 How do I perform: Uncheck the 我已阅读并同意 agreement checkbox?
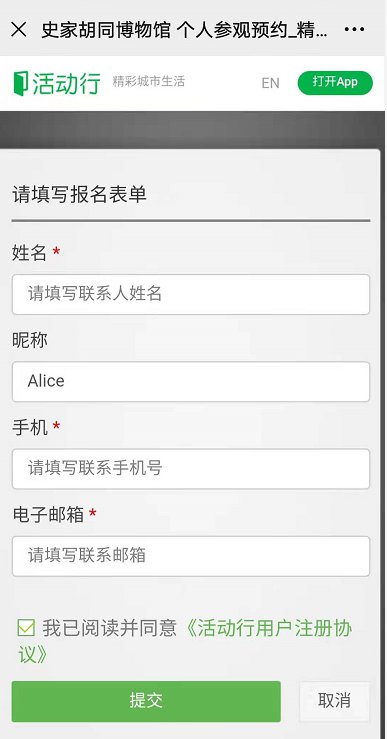click(x=26, y=628)
